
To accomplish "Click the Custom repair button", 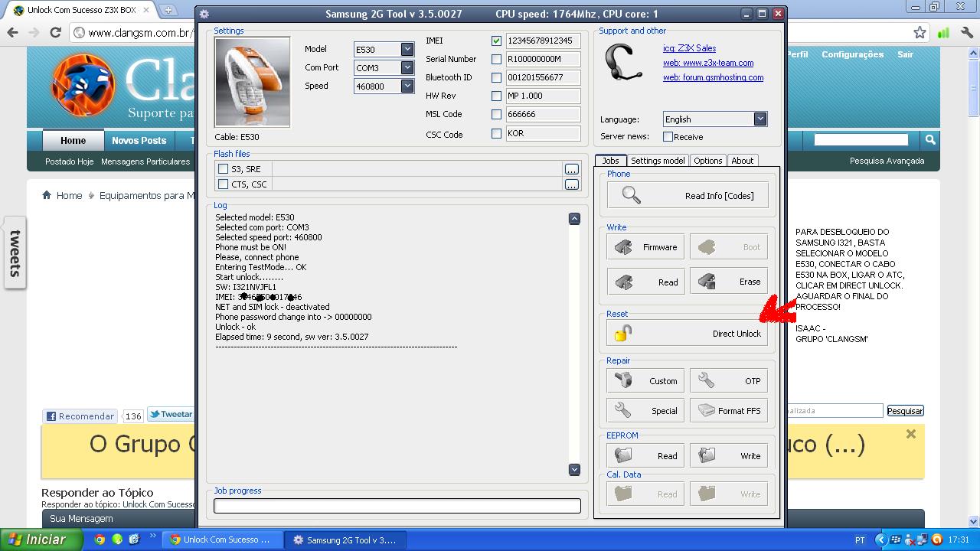I will (x=645, y=381).
